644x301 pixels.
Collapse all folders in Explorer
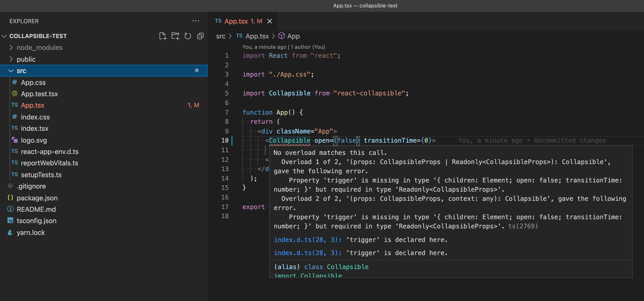pyautogui.click(x=200, y=36)
